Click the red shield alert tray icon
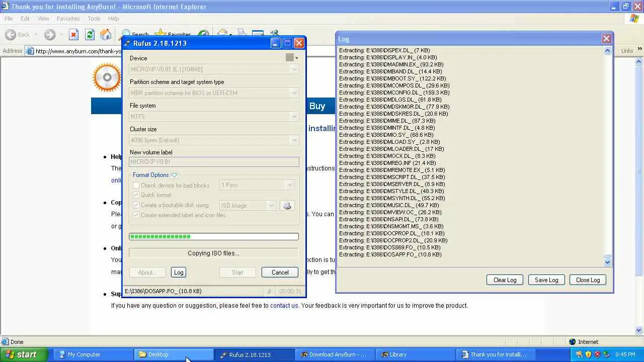The image size is (644, 362). 597,354
